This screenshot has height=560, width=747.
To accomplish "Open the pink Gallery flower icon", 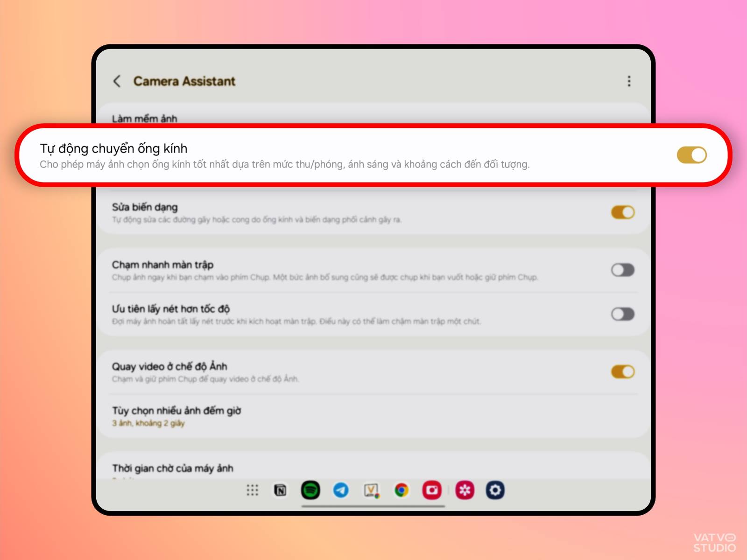I will (465, 490).
